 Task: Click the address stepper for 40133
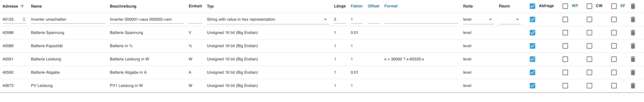(24, 19)
